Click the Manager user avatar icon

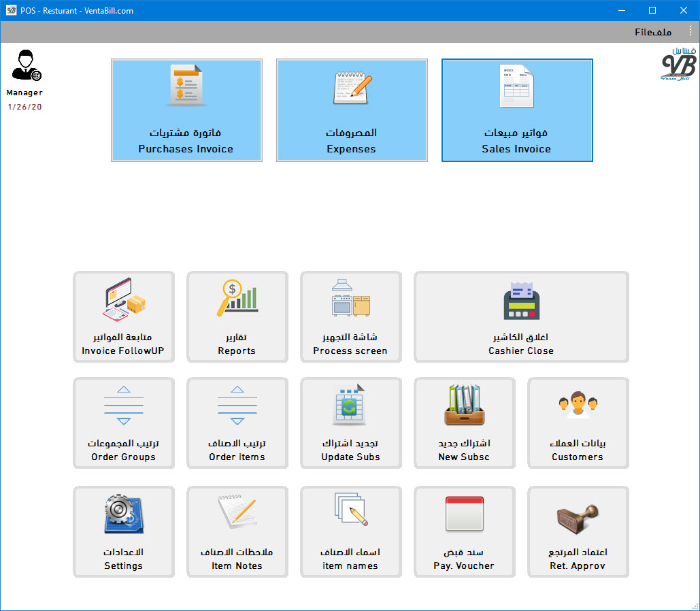pyautogui.click(x=27, y=65)
